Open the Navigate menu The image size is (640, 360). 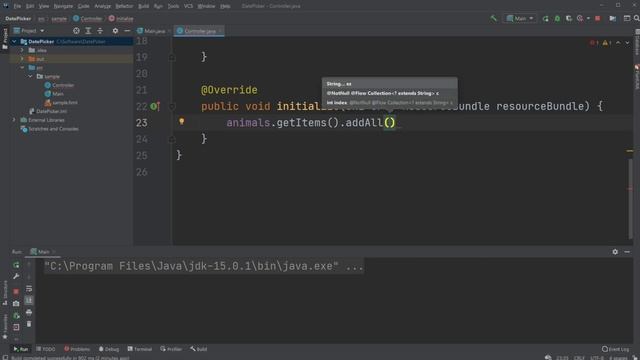63,6
